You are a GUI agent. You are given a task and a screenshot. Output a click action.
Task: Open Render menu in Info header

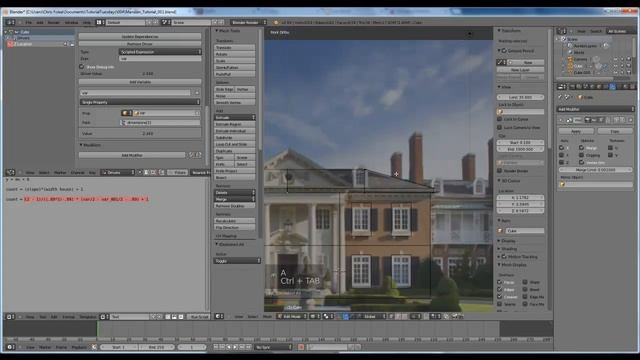[53, 22]
